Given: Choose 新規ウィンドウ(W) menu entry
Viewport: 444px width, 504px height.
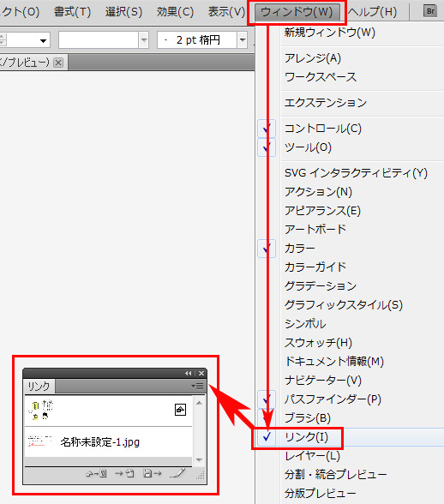Looking at the screenshot, I should point(330,33).
